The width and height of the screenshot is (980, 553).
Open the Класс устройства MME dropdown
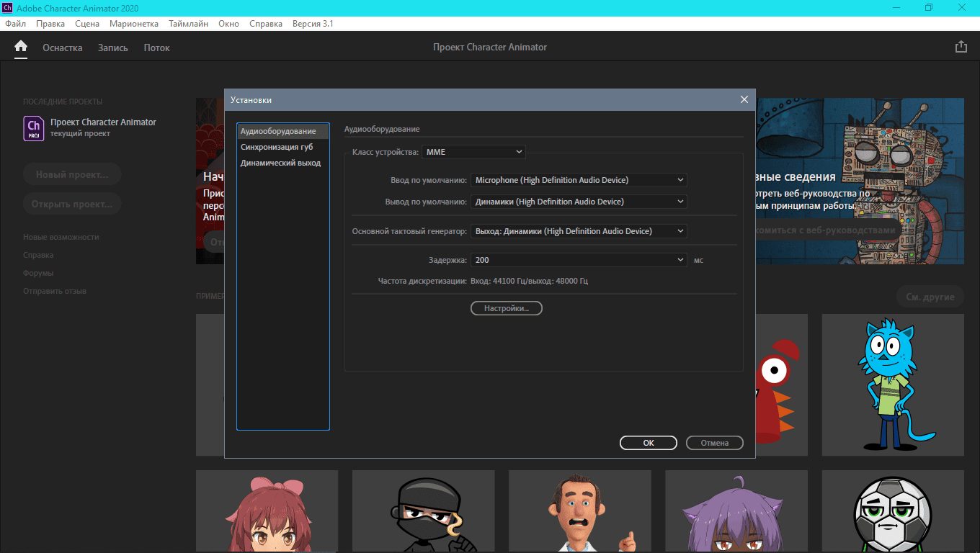(x=473, y=152)
